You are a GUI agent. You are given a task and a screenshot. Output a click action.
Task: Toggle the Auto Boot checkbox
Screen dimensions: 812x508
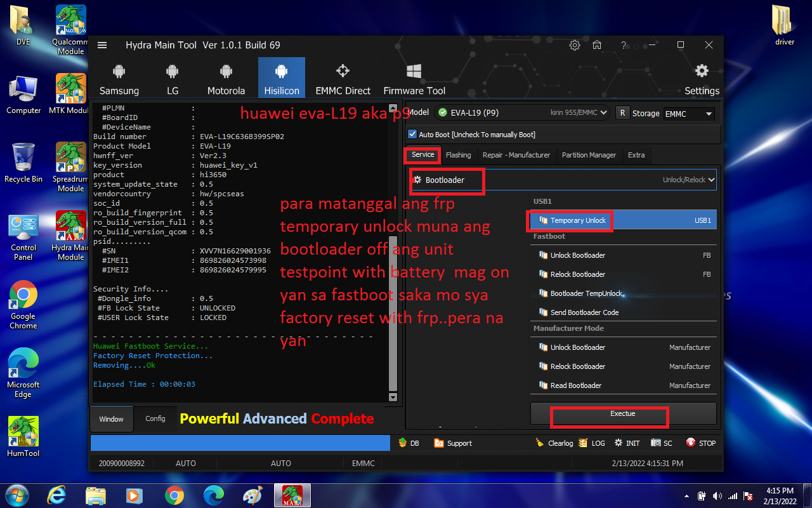[413, 135]
